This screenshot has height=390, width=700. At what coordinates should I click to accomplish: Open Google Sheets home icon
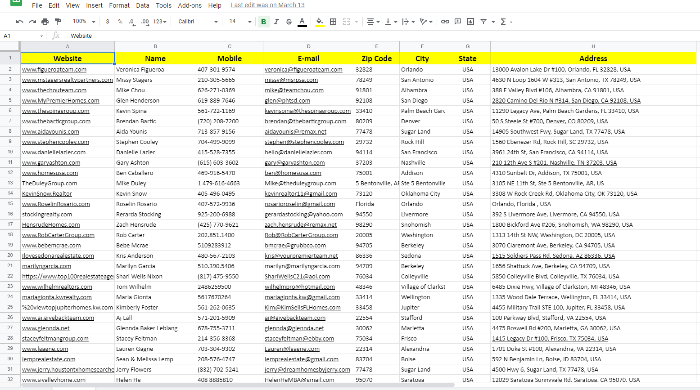[16, 2]
